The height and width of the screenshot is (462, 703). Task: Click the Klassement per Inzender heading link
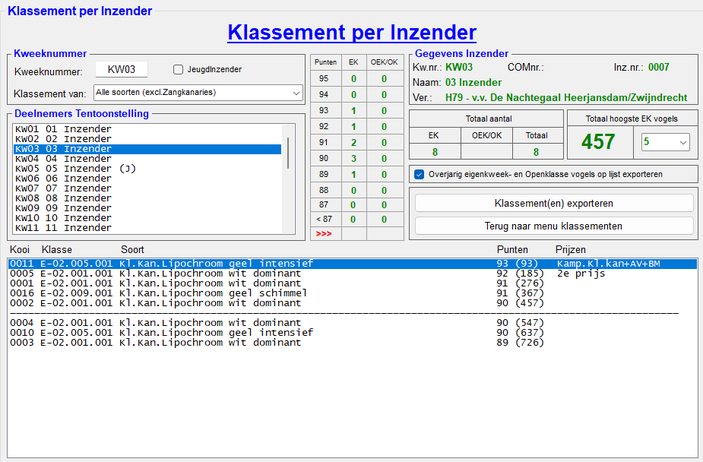[351, 33]
